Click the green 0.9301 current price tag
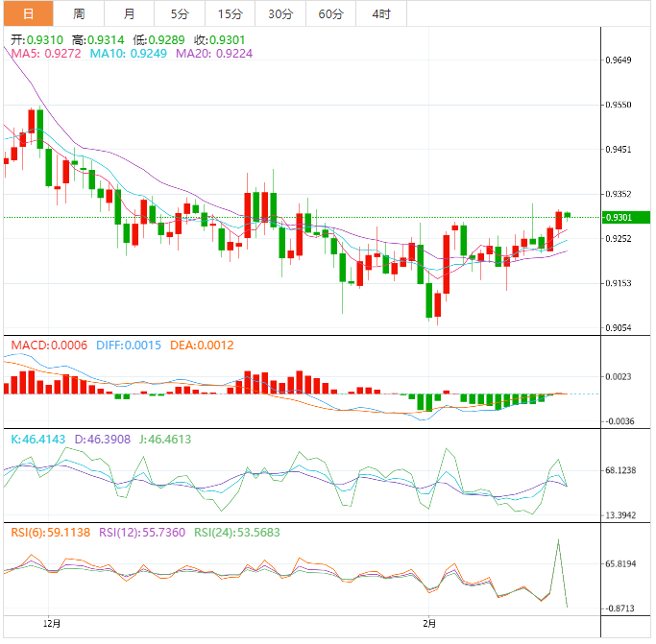The image size is (656, 644). pyautogui.click(x=618, y=218)
